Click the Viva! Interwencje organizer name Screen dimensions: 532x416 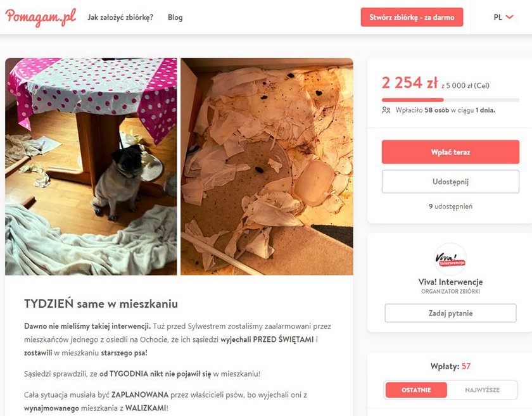[450, 282]
